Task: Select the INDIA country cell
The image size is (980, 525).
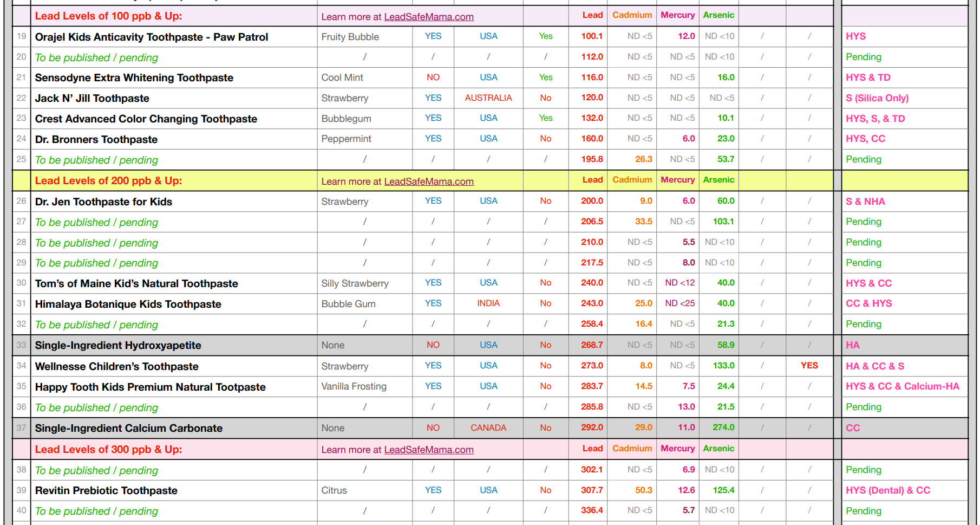Action: click(x=488, y=303)
